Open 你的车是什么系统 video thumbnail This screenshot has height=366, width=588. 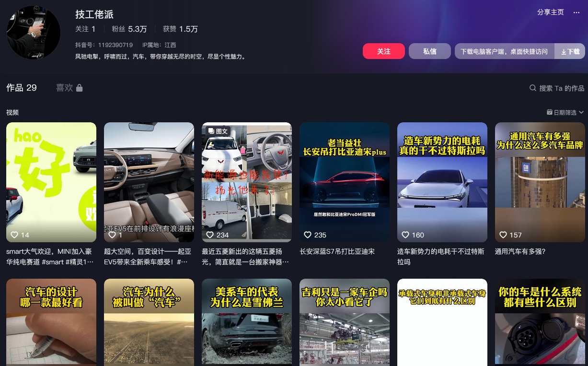(x=540, y=322)
